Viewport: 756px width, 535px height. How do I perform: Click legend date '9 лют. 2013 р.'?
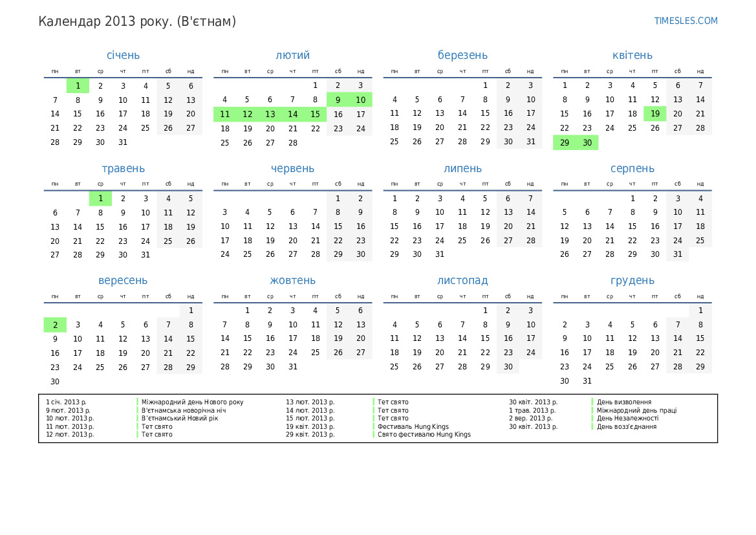coord(68,411)
